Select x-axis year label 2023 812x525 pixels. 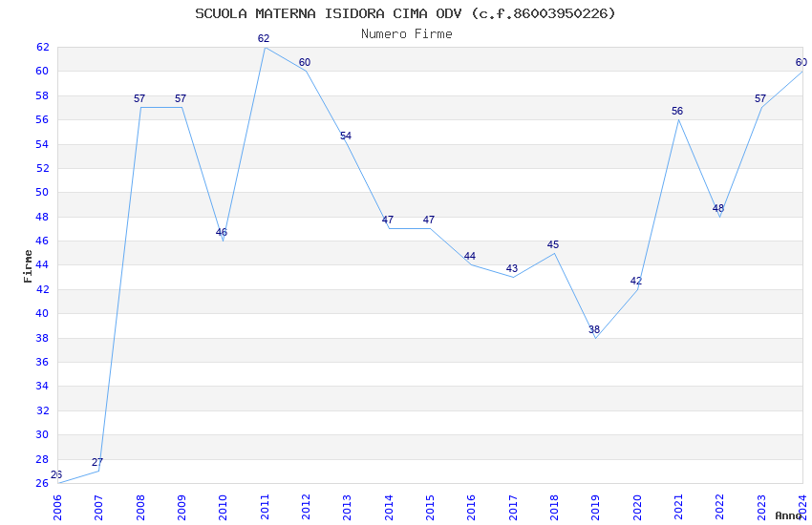click(x=761, y=507)
